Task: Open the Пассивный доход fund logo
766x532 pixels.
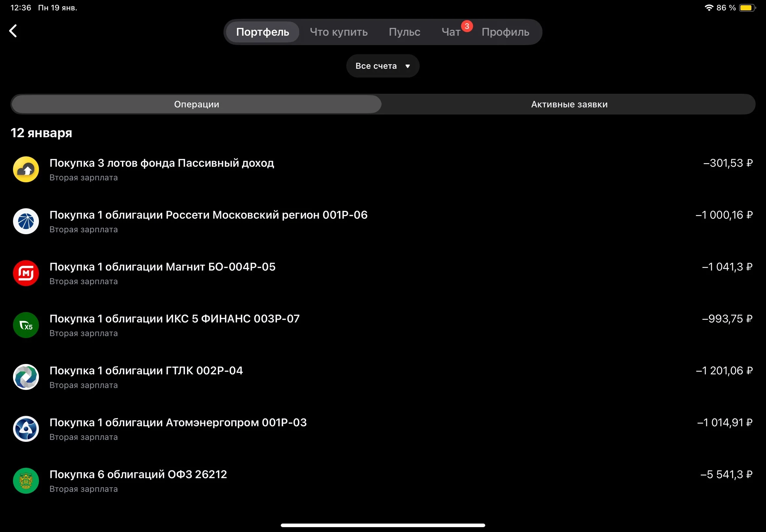Action: 26,169
